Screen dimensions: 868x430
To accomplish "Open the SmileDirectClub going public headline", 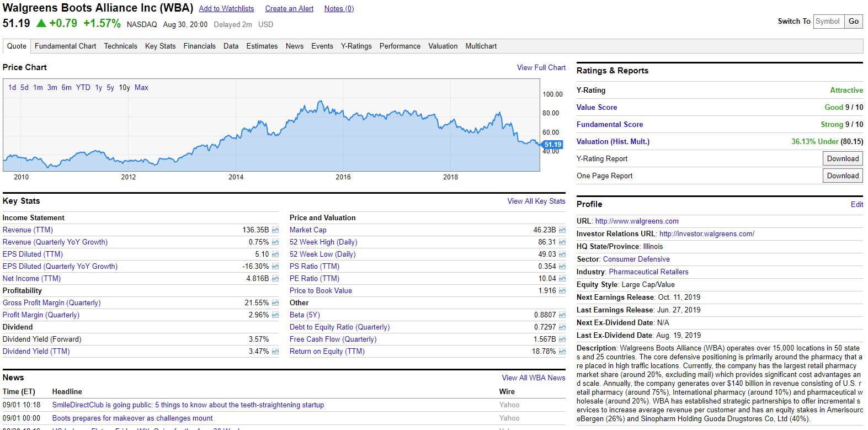I will pos(188,405).
